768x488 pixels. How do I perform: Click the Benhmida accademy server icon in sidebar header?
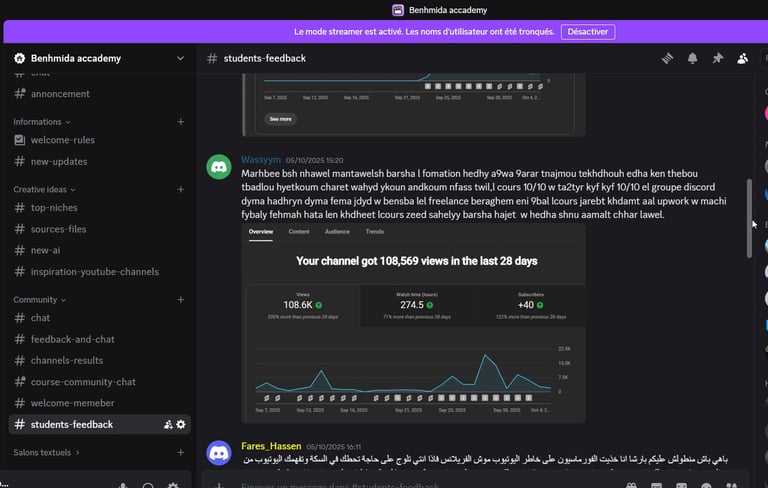tap(20, 58)
